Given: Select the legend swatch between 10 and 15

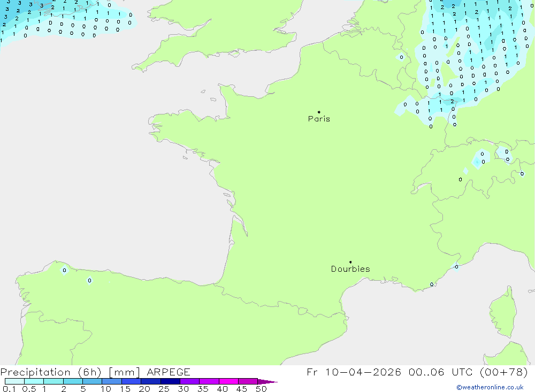Looking at the screenshot, I should click(x=112, y=381).
